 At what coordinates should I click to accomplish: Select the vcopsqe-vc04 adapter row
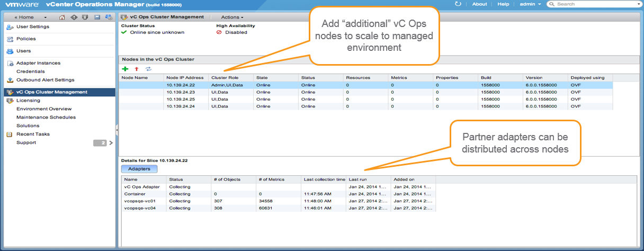(x=278, y=208)
